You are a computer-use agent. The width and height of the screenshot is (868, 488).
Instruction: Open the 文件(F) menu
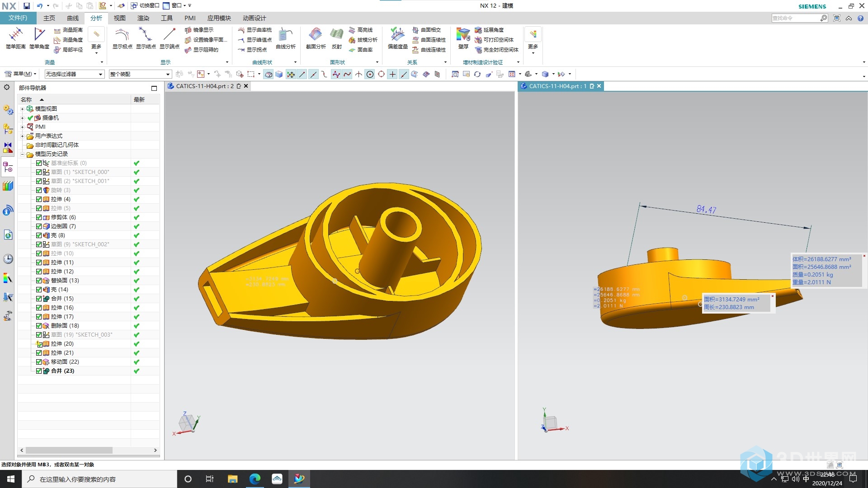[18, 18]
